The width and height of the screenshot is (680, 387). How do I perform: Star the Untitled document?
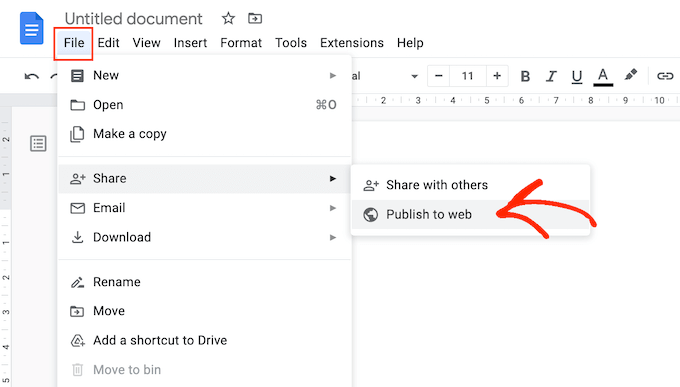tap(228, 19)
